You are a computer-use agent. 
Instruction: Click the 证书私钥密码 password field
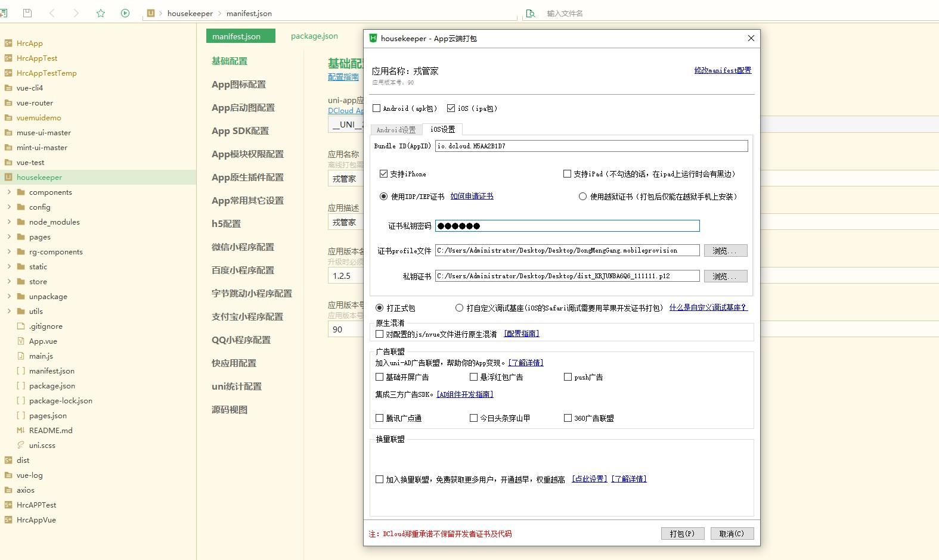click(567, 226)
